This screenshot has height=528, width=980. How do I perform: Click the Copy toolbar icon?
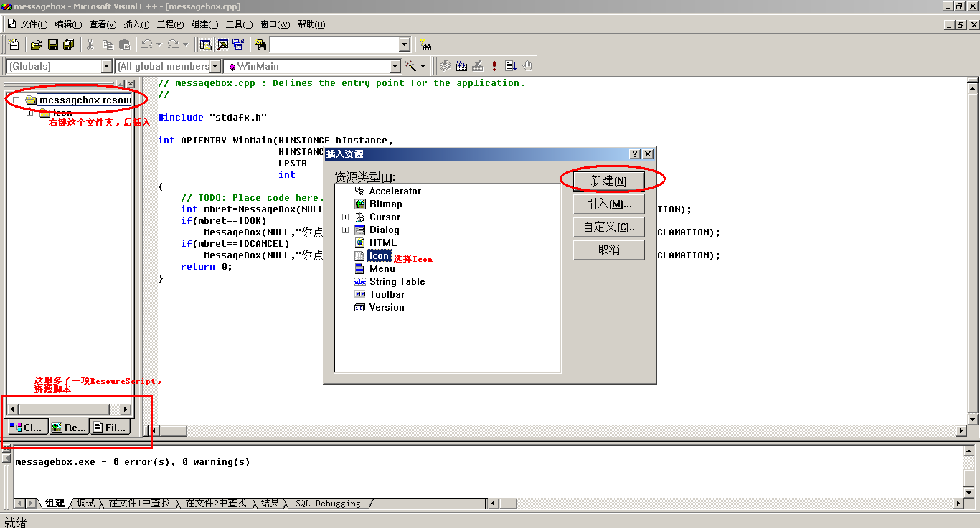[x=108, y=44]
